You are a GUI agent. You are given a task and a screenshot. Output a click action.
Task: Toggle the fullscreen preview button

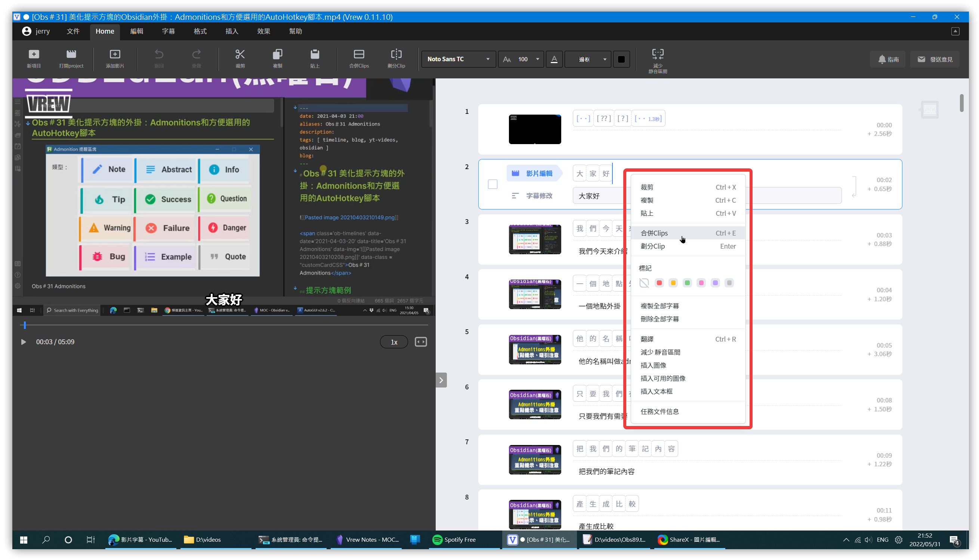(x=421, y=342)
